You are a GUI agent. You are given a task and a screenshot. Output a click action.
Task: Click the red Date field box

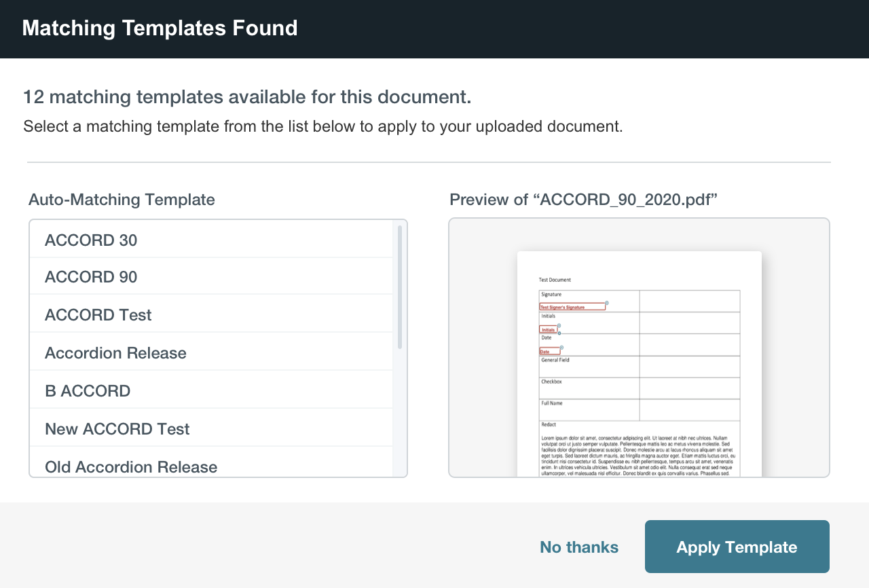tap(549, 352)
